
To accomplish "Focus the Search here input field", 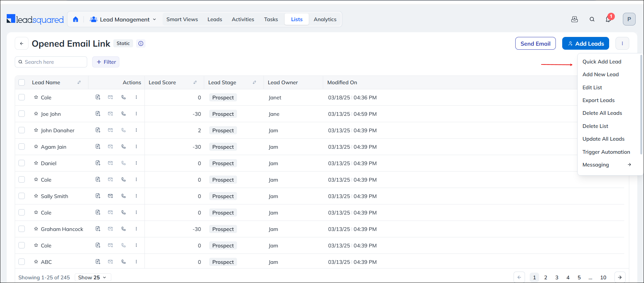I will point(51,62).
